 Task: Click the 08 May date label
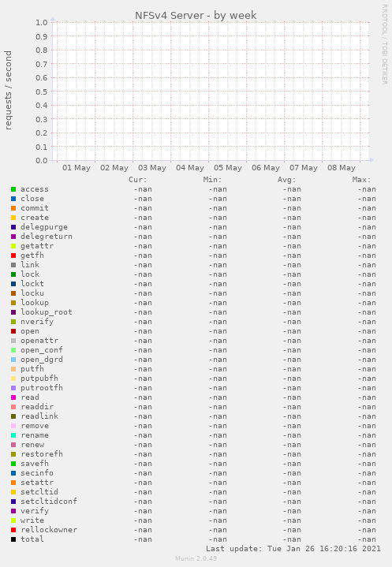pos(342,168)
